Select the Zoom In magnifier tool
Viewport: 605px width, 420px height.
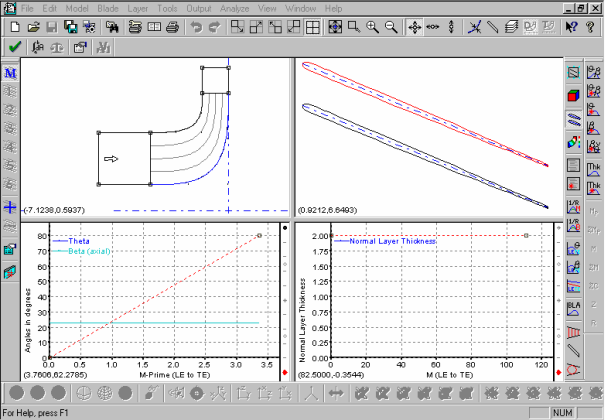(371, 27)
